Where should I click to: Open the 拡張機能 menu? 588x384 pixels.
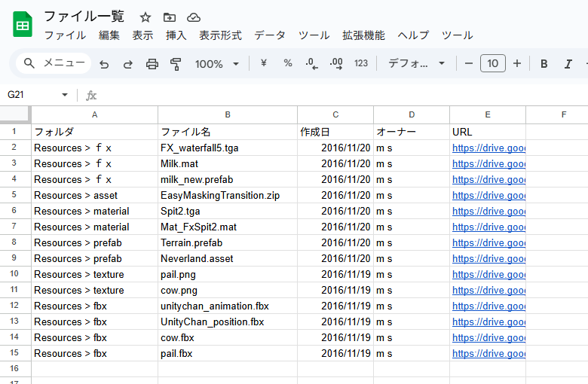pyautogui.click(x=363, y=35)
